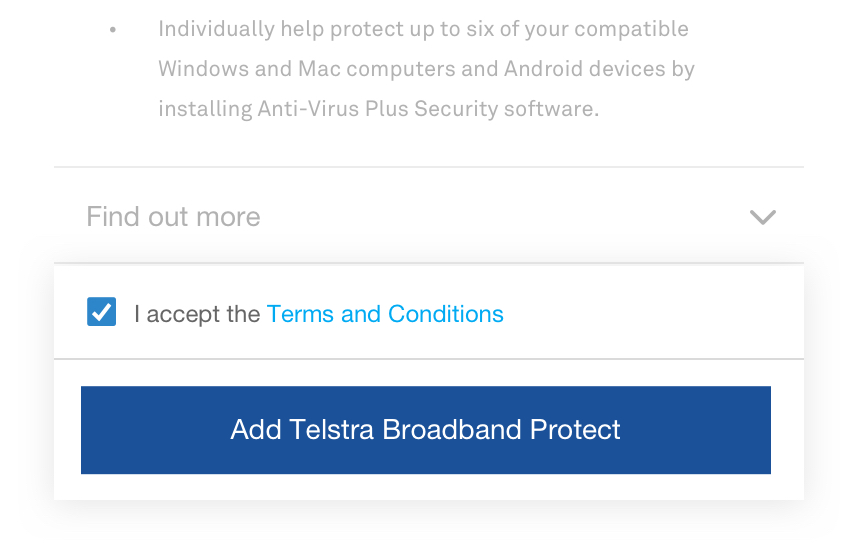Open the Terms and Conditions link
The width and height of the screenshot is (860, 560).
pos(385,314)
